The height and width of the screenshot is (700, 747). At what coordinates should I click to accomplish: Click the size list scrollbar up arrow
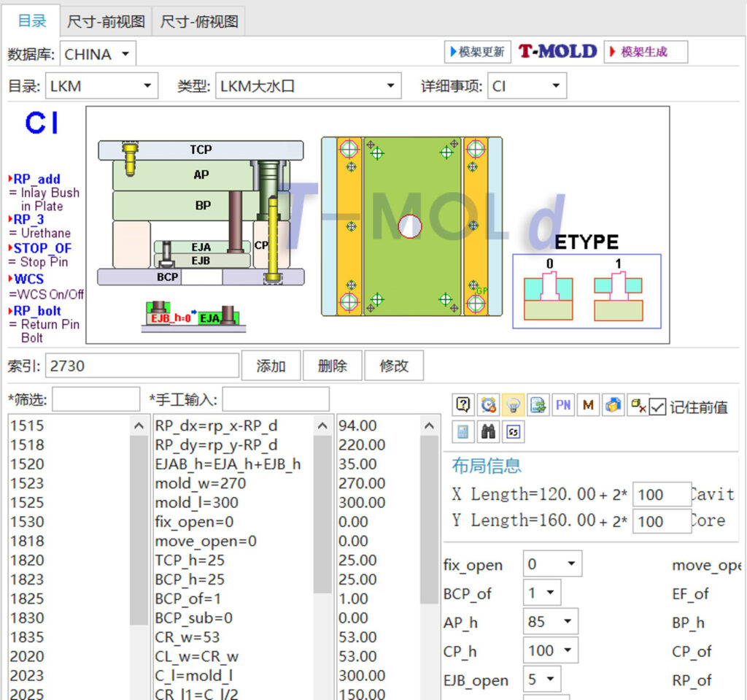(x=139, y=426)
